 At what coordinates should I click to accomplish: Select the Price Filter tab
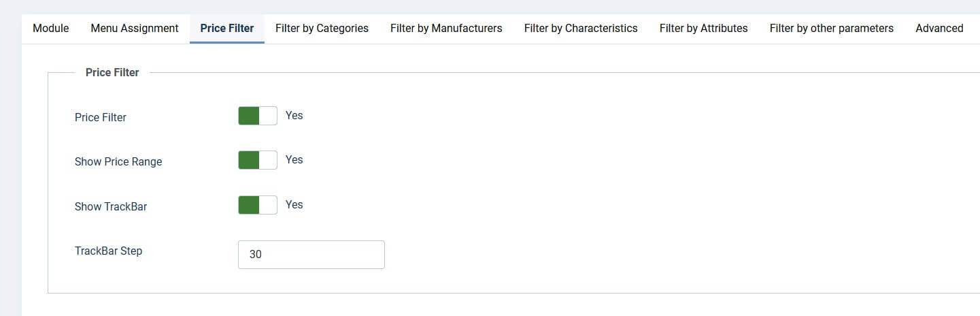(x=227, y=29)
